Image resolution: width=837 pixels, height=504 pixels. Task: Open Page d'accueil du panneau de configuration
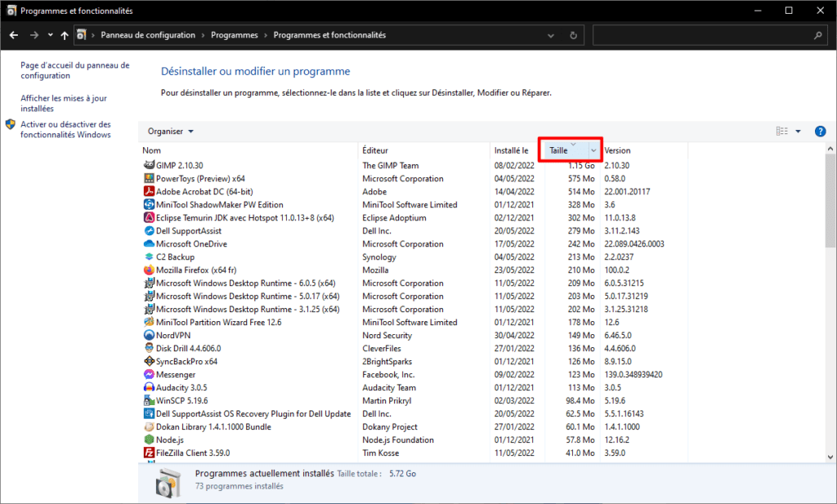coord(74,70)
